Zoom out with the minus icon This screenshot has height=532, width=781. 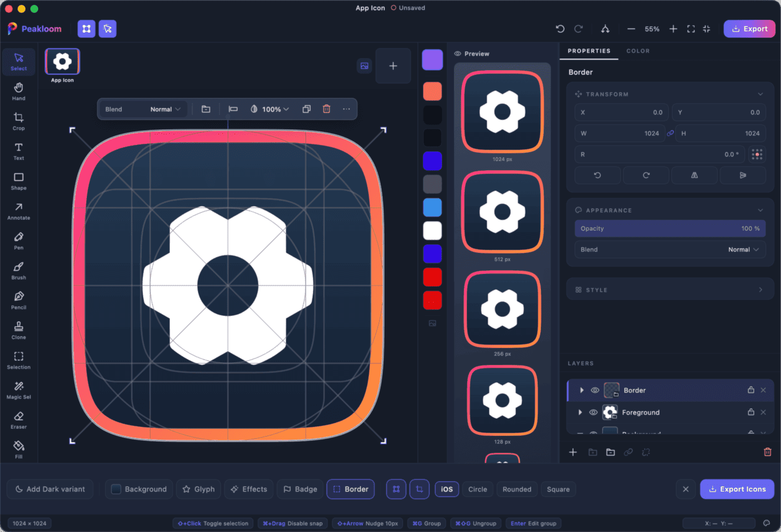coord(631,29)
